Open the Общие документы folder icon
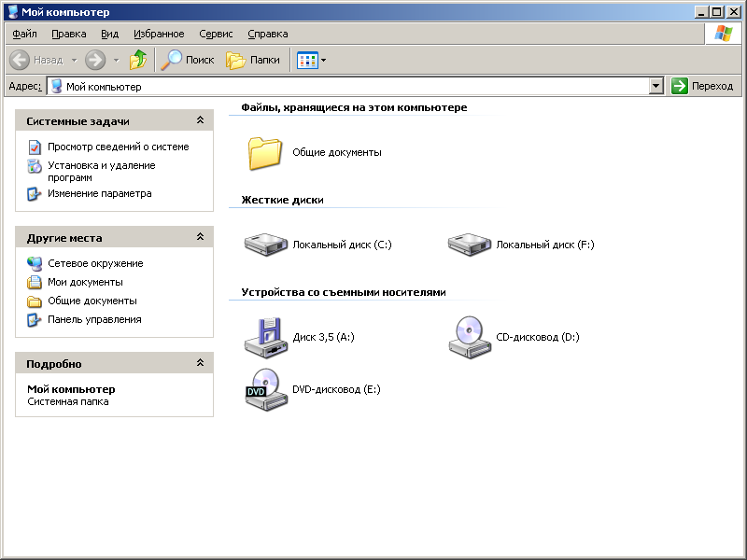 (265, 153)
